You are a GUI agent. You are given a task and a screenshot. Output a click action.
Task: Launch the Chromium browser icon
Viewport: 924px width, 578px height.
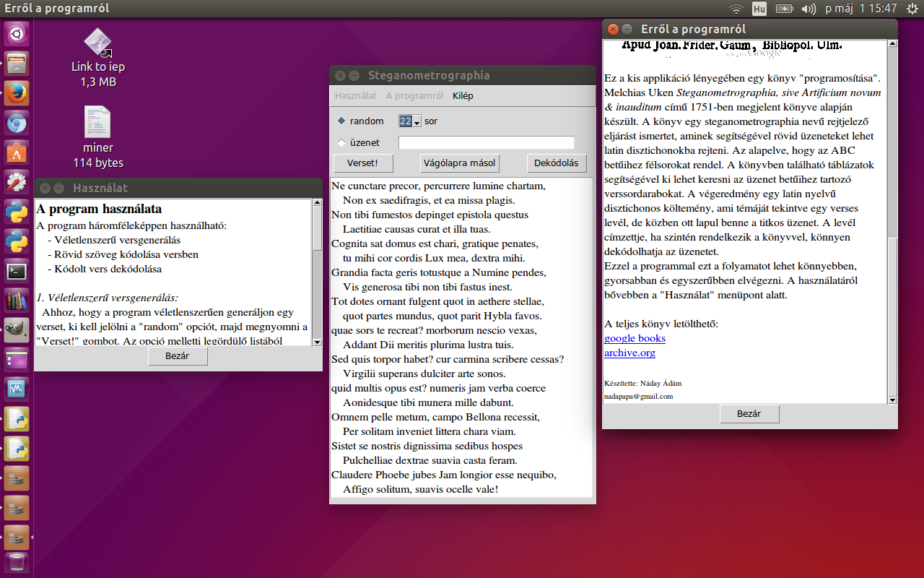(x=16, y=124)
